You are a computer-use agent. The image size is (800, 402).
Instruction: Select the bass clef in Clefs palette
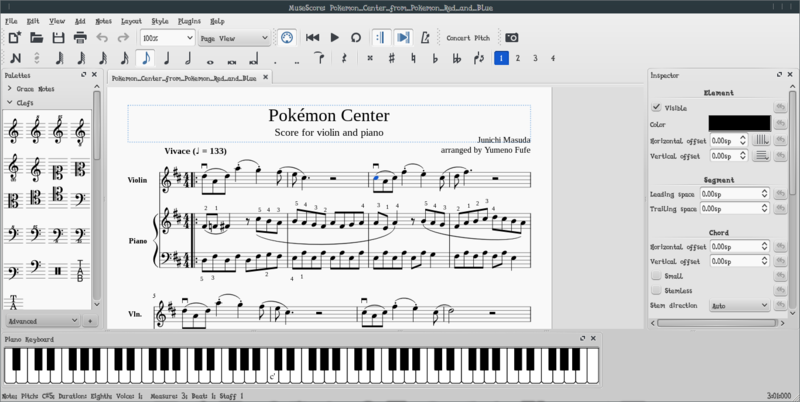pyautogui.click(x=80, y=200)
